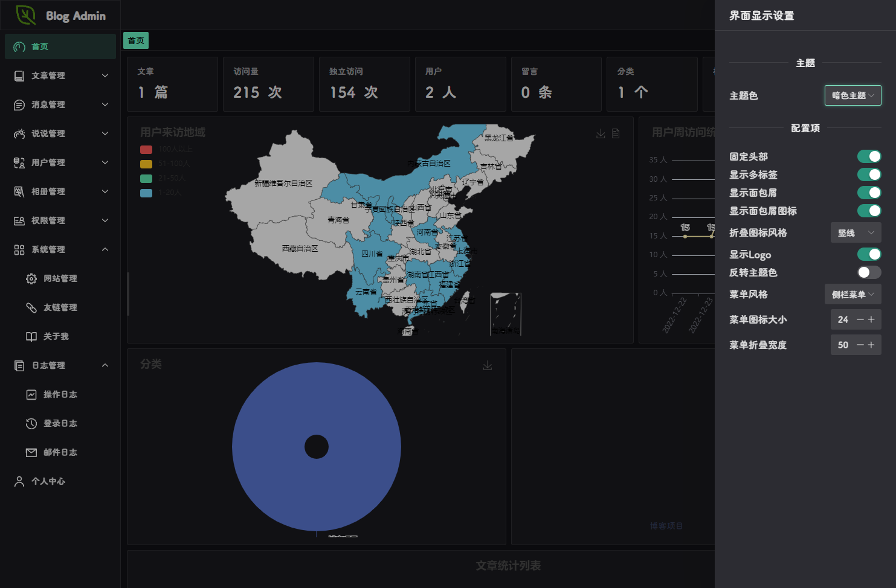Open data view of 用户来访地域 chart

coord(616,133)
